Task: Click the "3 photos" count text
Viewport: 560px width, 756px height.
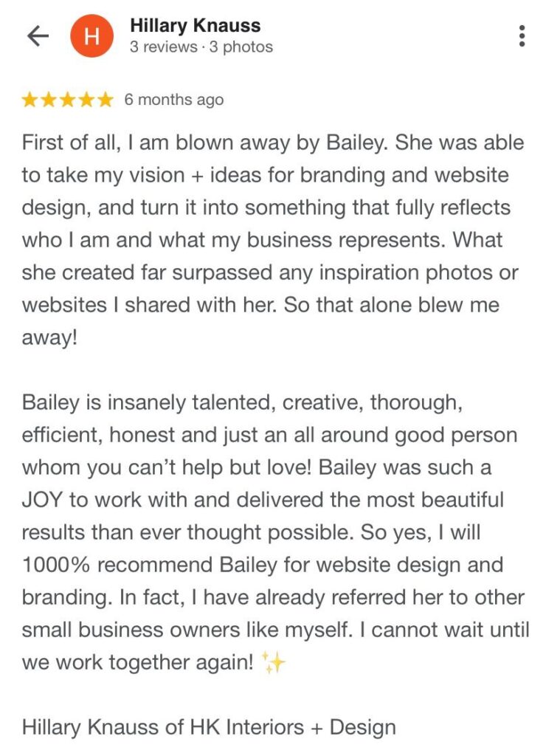Action: click(241, 47)
